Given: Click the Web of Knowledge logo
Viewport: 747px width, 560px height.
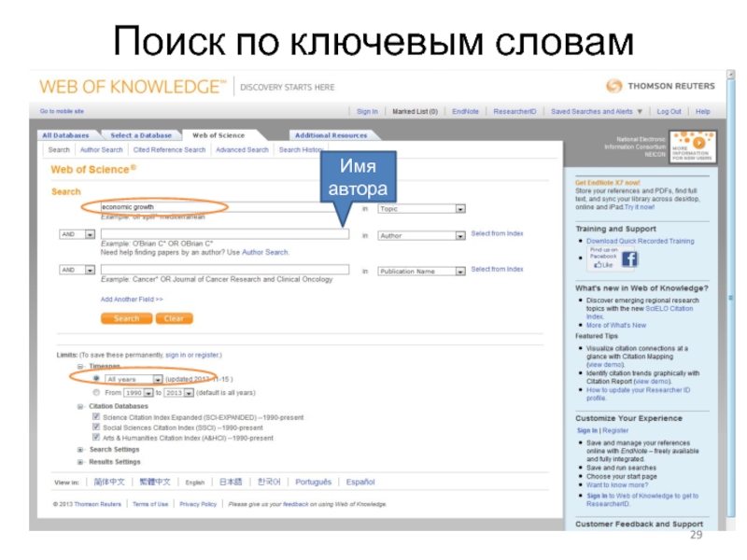Looking at the screenshot, I should 133,87.
